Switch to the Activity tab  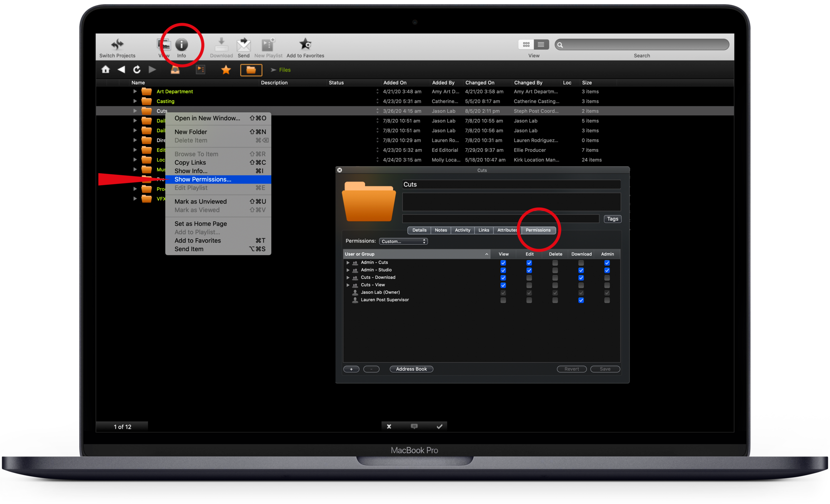(x=462, y=230)
